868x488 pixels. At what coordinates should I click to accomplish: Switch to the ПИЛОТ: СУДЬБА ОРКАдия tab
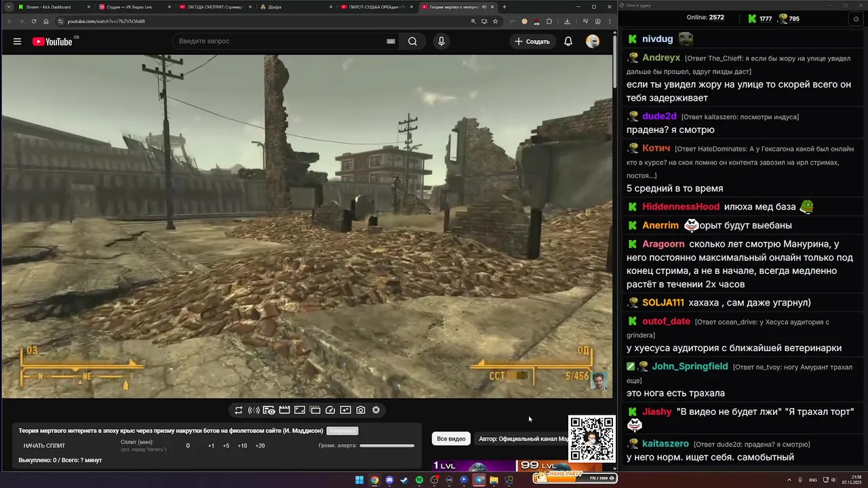click(x=376, y=7)
